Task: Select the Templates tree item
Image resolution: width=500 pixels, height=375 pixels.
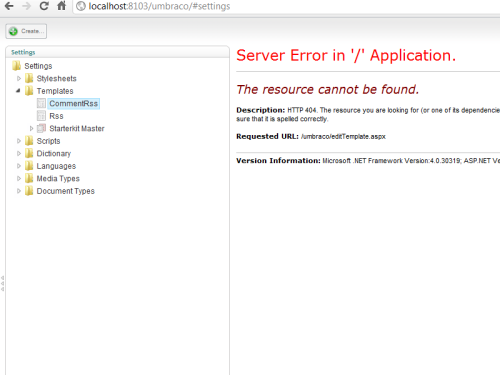Action: tap(55, 91)
